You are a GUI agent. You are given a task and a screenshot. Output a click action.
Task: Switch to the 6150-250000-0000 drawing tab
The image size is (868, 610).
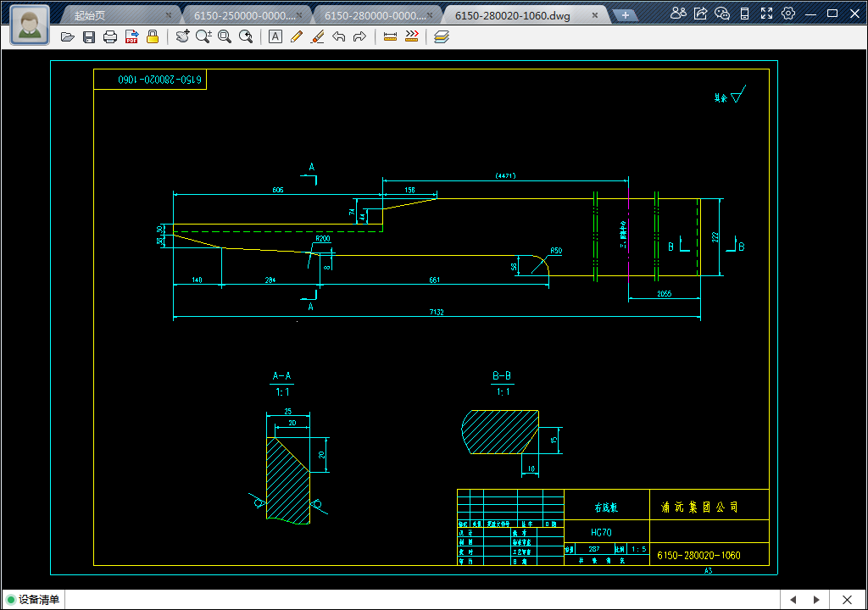click(x=245, y=15)
